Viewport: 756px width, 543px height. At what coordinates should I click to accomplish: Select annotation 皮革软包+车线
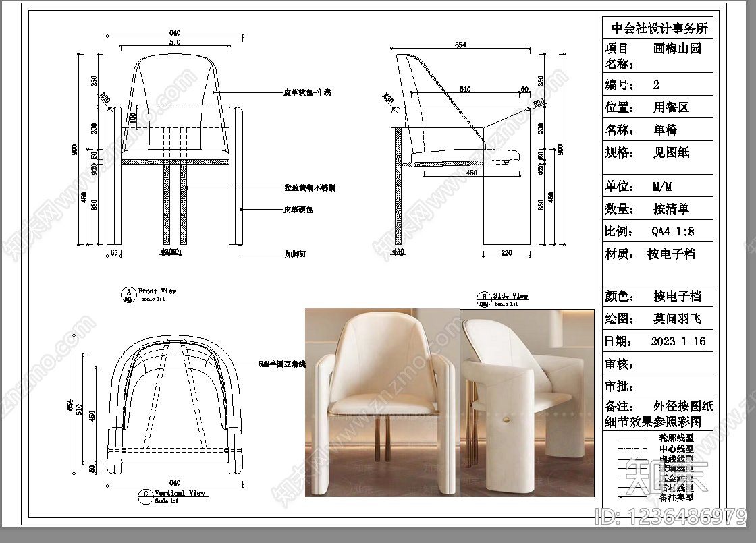click(306, 92)
